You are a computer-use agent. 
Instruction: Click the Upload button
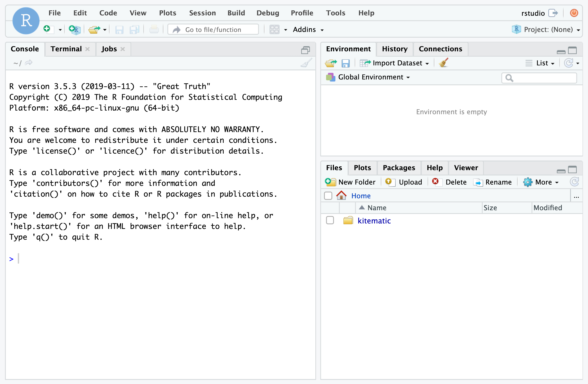tap(403, 182)
